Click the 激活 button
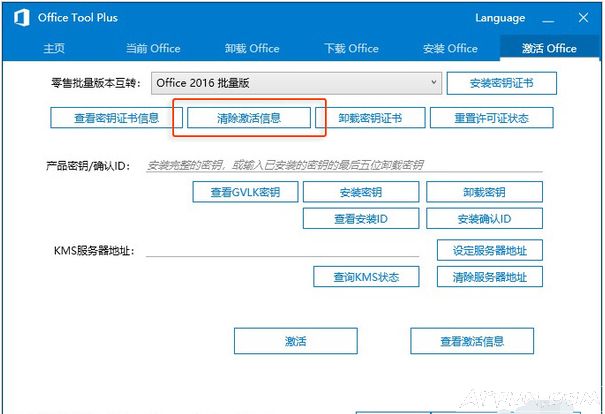Screen dimensions: 605x414 pos(296,341)
